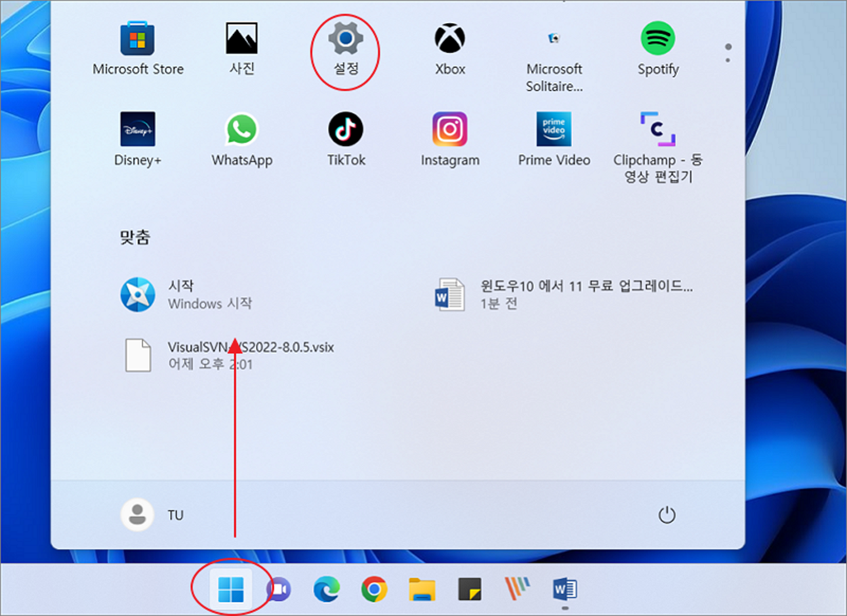The image size is (847, 616).
Task: Launch the Instagram app
Action: click(450, 140)
